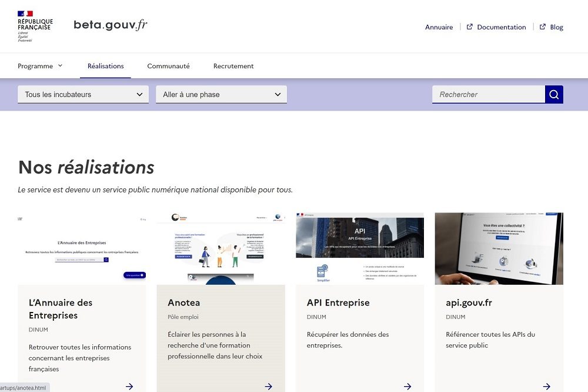The height and width of the screenshot is (392, 588).
Task: Click the arrow icon on api.gouv.fr card
Action: pos(547,386)
